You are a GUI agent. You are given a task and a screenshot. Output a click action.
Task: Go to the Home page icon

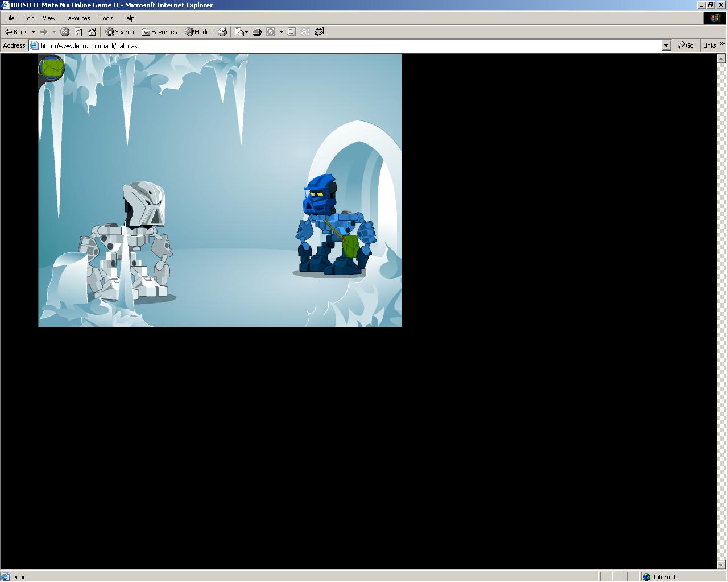[x=92, y=32]
